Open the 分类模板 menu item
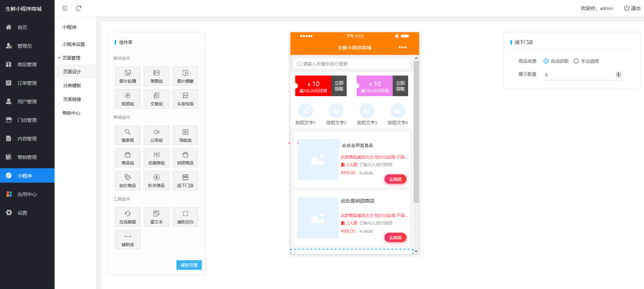 [x=72, y=86]
